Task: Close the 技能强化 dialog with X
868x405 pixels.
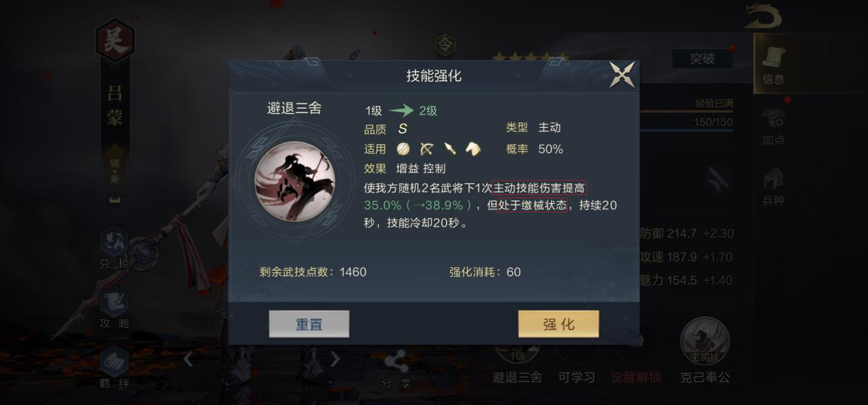Action: (x=622, y=75)
